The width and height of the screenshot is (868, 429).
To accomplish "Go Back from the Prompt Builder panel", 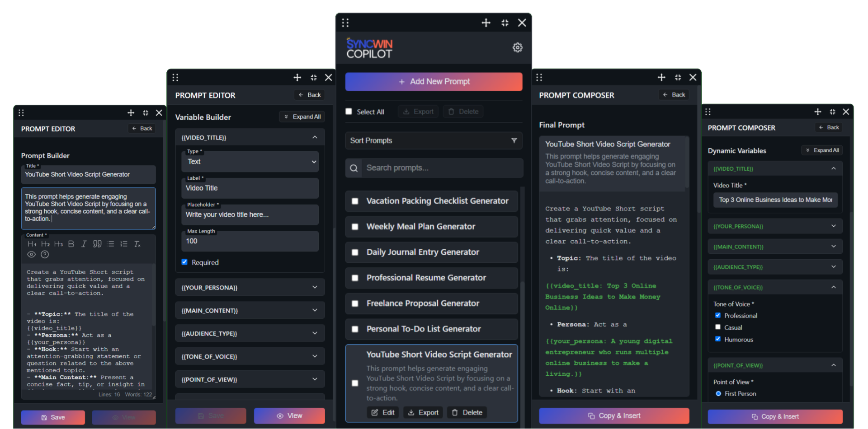I will pyautogui.click(x=142, y=129).
